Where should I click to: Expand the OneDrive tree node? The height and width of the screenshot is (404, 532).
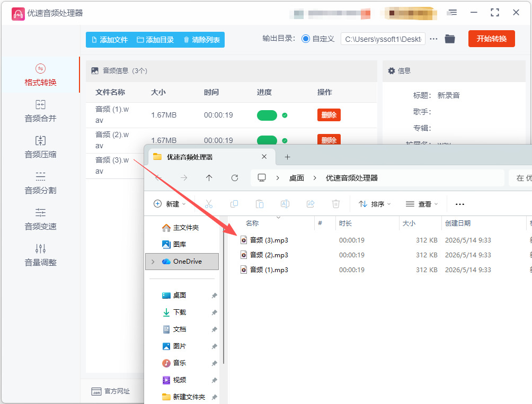pyautogui.click(x=153, y=262)
